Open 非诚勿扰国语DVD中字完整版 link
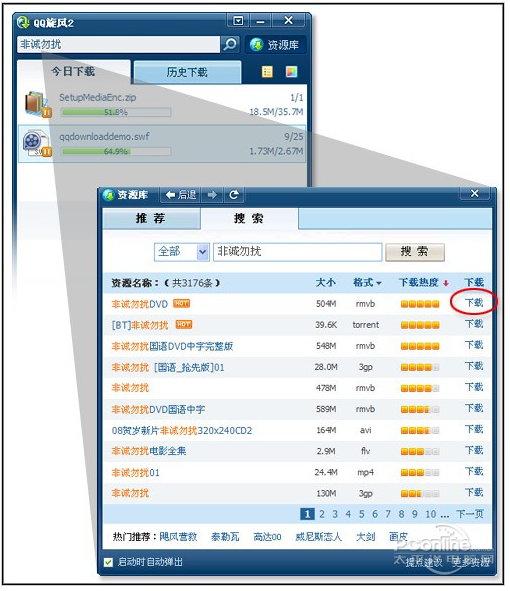 point(172,346)
